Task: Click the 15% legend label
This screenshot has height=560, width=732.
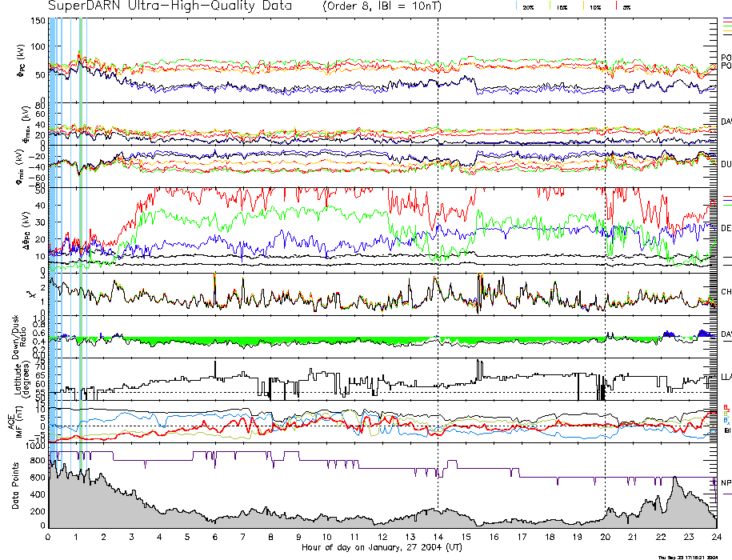Action: point(562,6)
